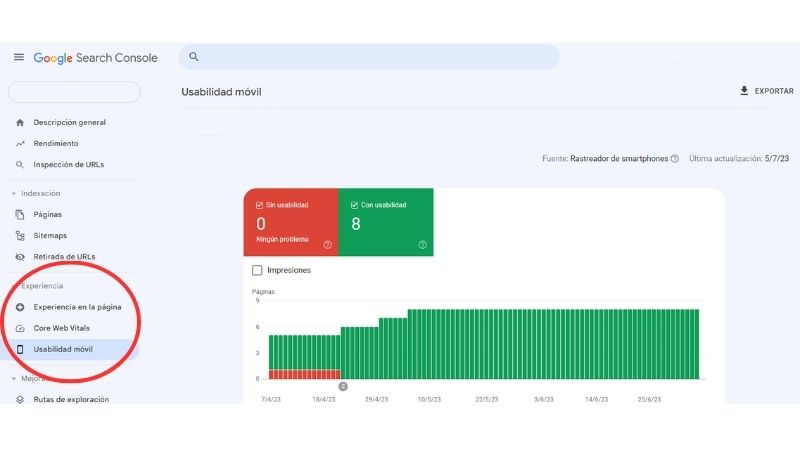Viewport: 800px width, 450px height.
Task: Click the sitemap tree icon
Action: click(20, 236)
